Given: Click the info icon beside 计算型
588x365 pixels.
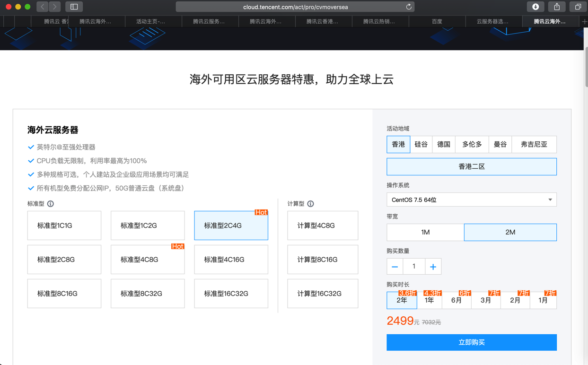Looking at the screenshot, I should [311, 204].
